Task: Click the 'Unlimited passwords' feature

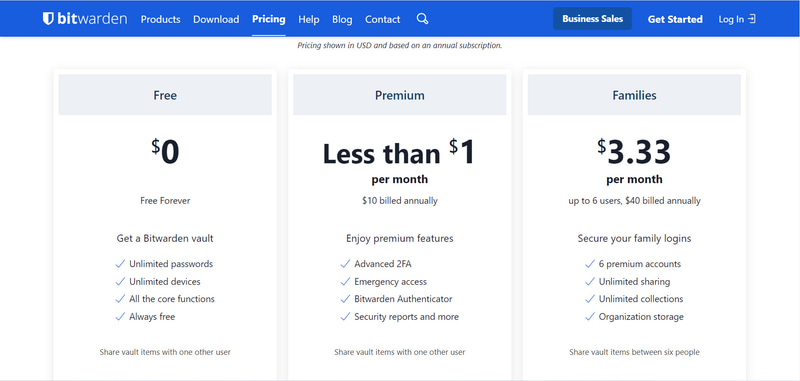Action: point(171,264)
